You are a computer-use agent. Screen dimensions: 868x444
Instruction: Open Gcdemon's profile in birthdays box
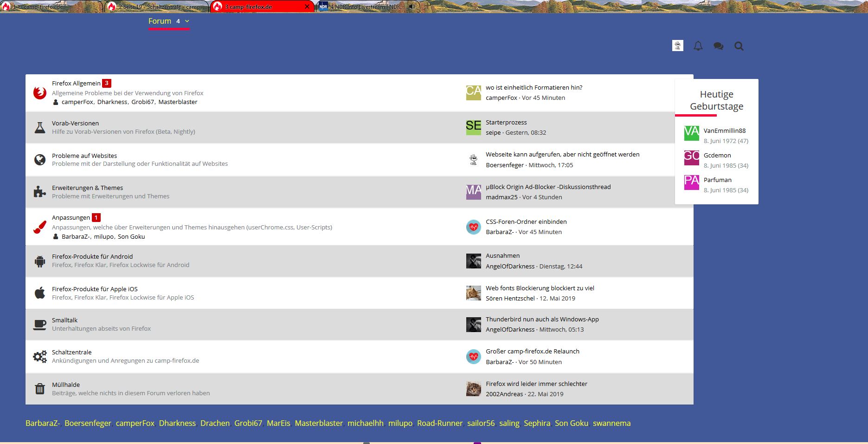[x=717, y=155]
